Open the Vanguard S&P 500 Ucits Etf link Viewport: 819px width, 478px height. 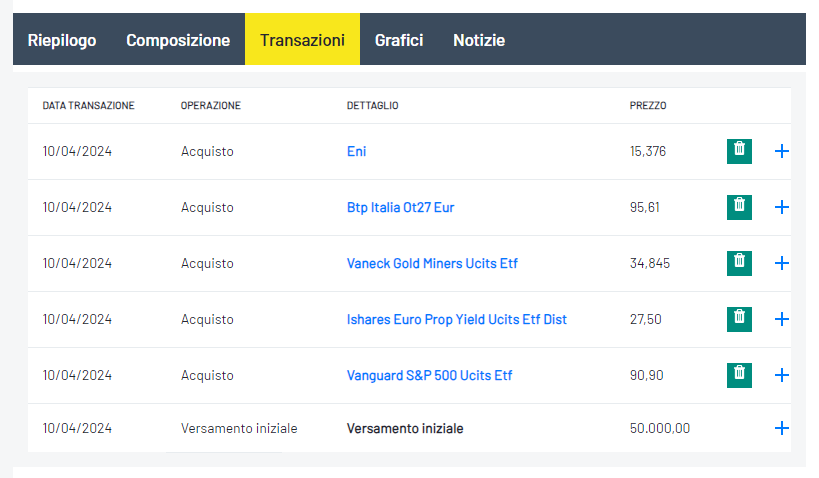[429, 375]
